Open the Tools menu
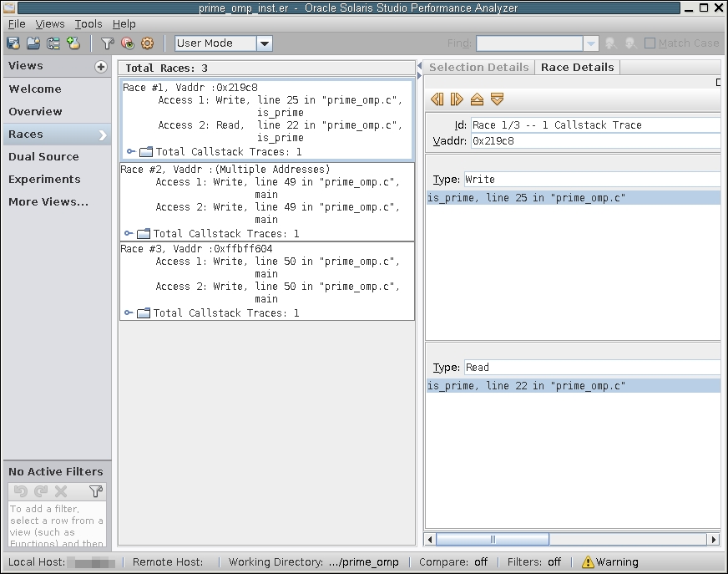 pyautogui.click(x=88, y=23)
